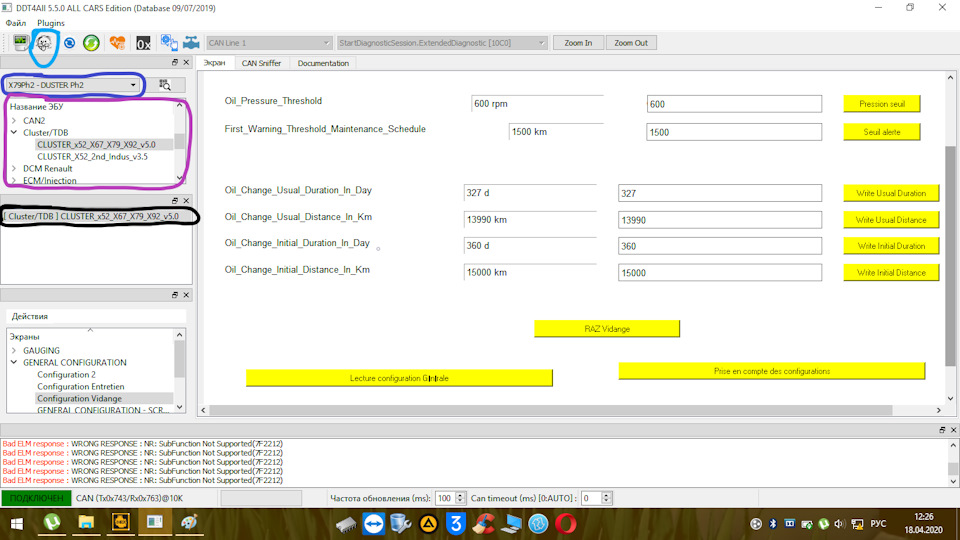Click the Write Initial Distance button
Screen dimensions: 960x540
pos(891,272)
